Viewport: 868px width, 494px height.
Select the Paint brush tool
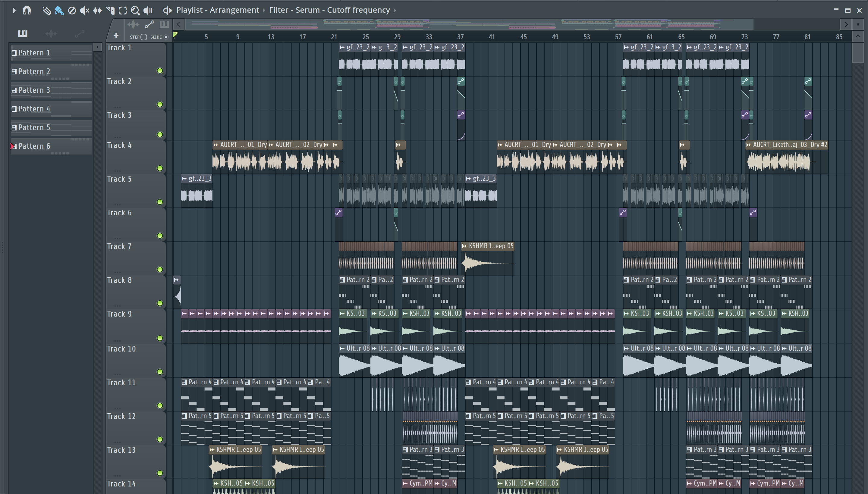click(59, 11)
